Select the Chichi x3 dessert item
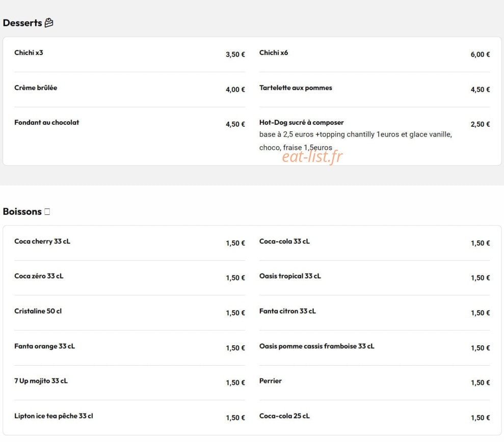 [129, 54]
